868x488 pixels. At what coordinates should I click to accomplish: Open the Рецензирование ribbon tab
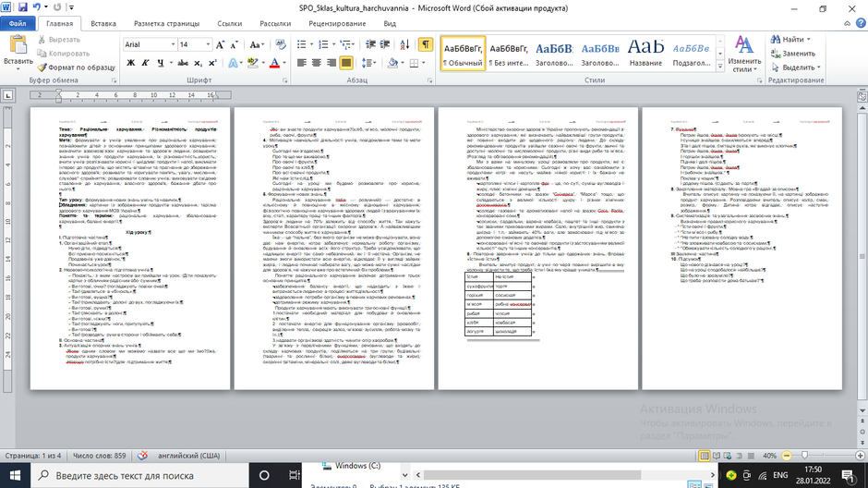337,24
